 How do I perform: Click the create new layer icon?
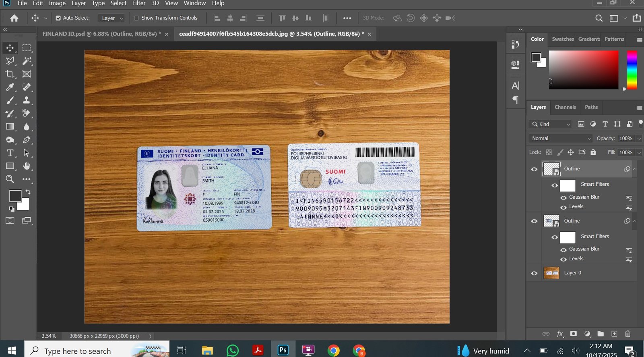click(x=614, y=334)
